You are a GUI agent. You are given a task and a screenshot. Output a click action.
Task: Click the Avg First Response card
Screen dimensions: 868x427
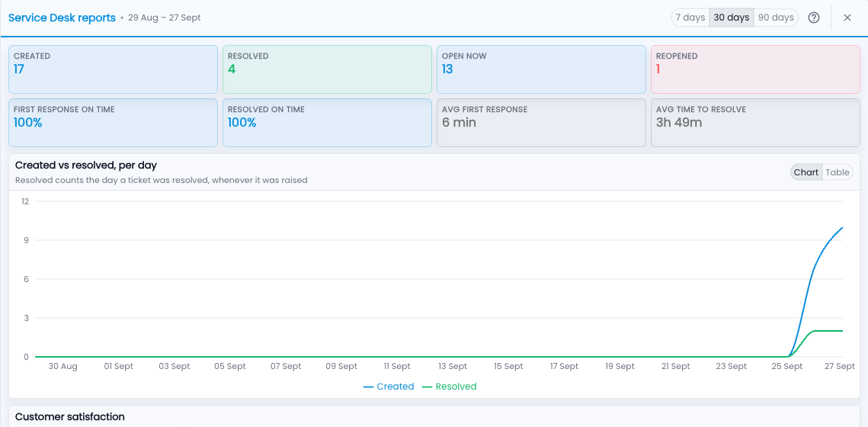pyautogui.click(x=541, y=123)
